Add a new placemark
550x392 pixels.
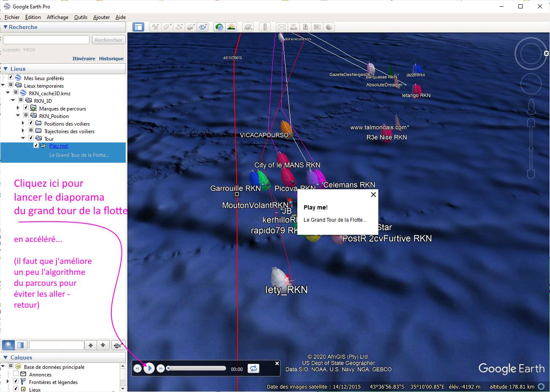pyautogui.click(x=155, y=27)
